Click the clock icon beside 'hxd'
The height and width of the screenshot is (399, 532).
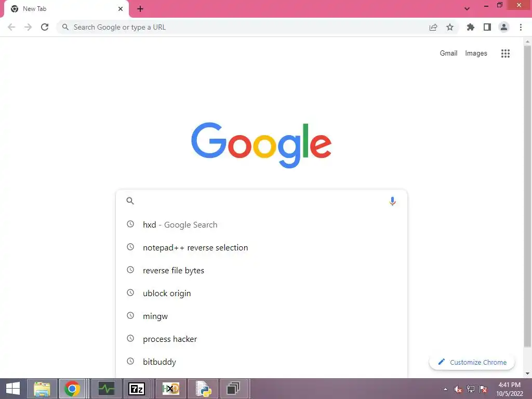click(x=130, y=224)
